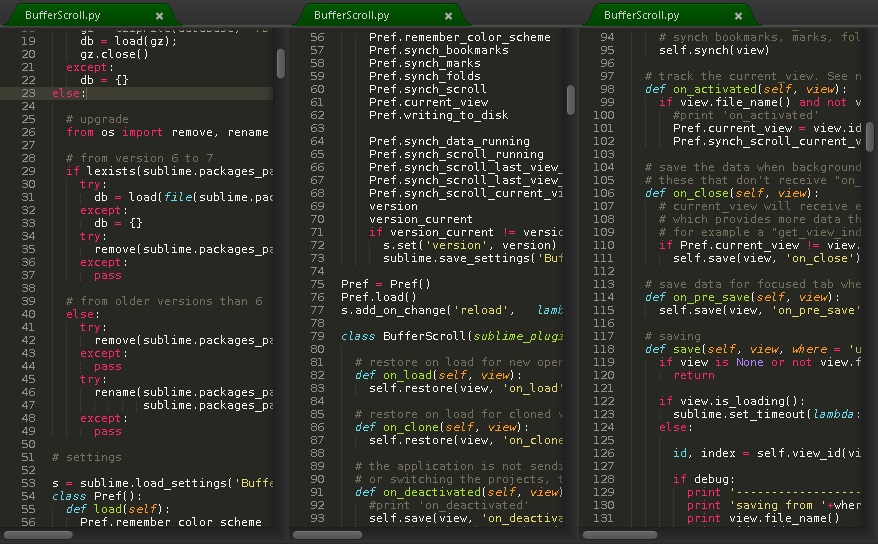This screenshot has height=544, width=878.
Task: Click the left pane vertical scrollbar thumb
Action: [281, 64]
